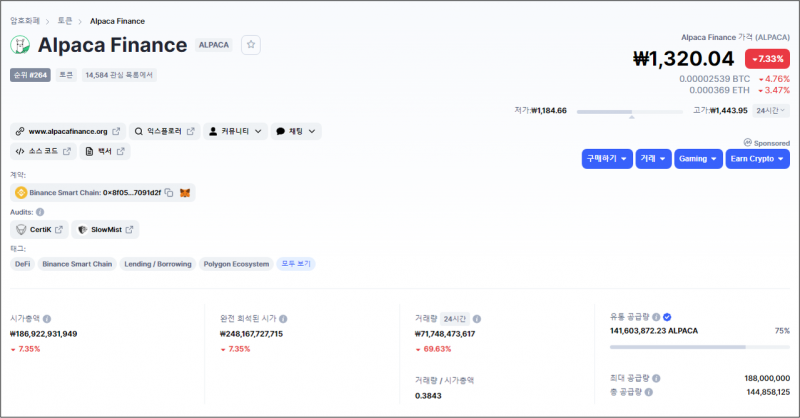Click the 총 공급량 info icon
The height and width of the screenshot is (418, 800).
tap(648, 392)
